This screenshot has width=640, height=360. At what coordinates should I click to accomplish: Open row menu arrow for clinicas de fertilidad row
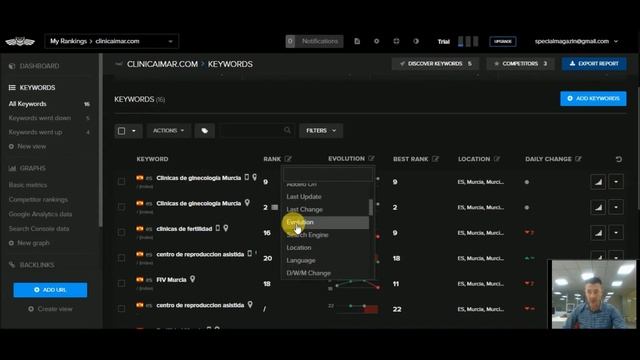(x=616, y=233)
